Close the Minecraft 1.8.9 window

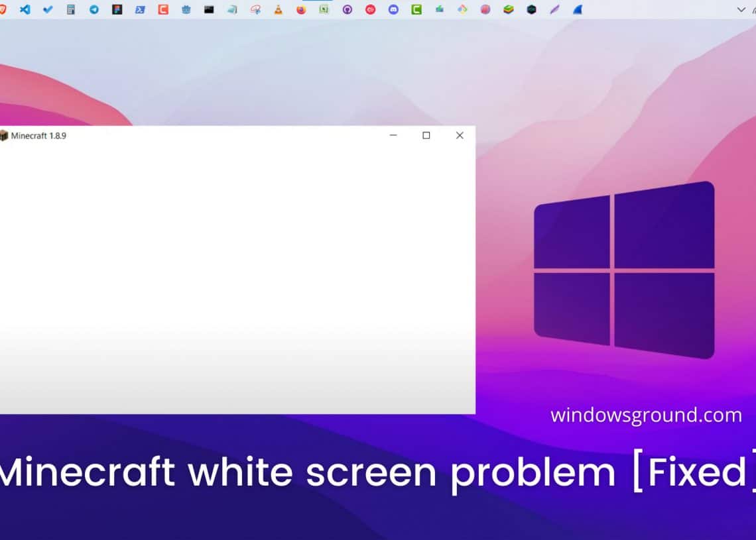click(460, 135)
